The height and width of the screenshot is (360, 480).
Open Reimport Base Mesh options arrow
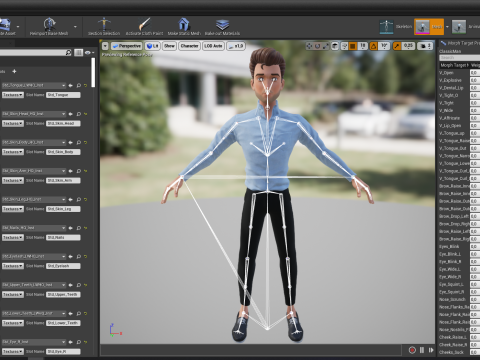pos(75,27)
